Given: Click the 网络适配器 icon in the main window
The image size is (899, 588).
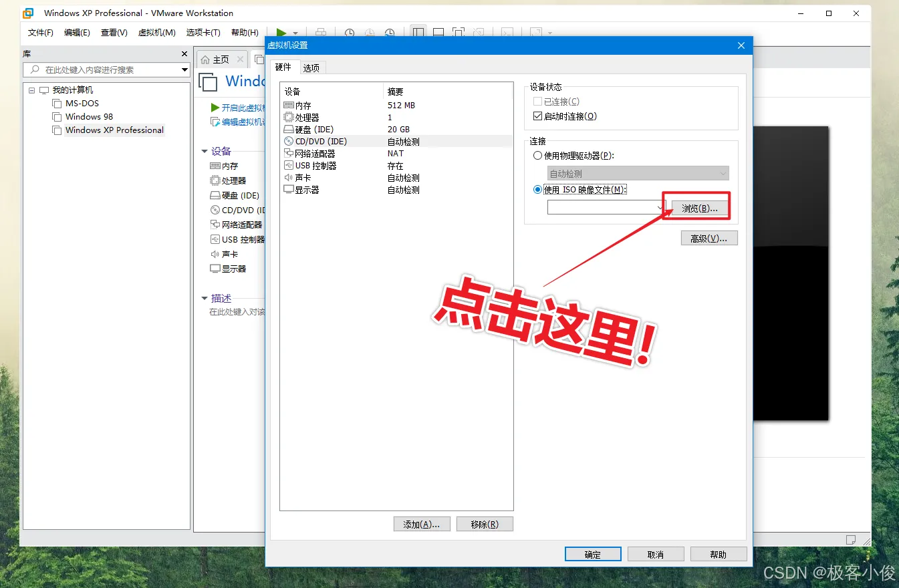Looking at the screenshot, I should 215,225.
